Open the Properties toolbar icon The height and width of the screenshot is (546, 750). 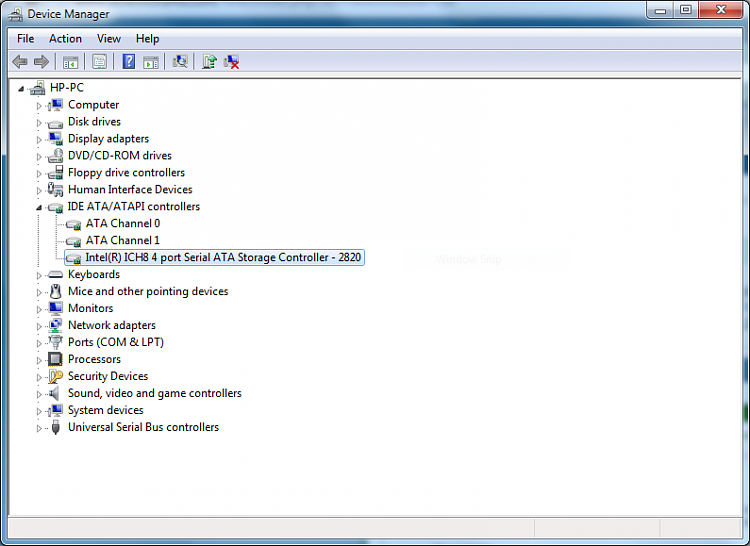pos(99,62)
